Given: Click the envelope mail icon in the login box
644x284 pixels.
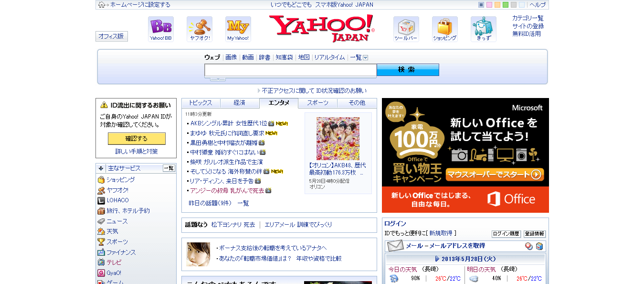Looking at the screenshot, I should click(395, 246).
